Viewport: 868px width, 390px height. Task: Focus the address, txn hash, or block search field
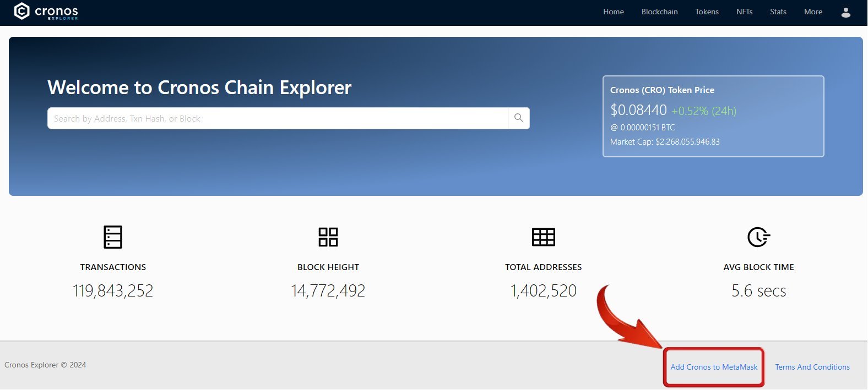pyautogui.click(x=278, y=118)
